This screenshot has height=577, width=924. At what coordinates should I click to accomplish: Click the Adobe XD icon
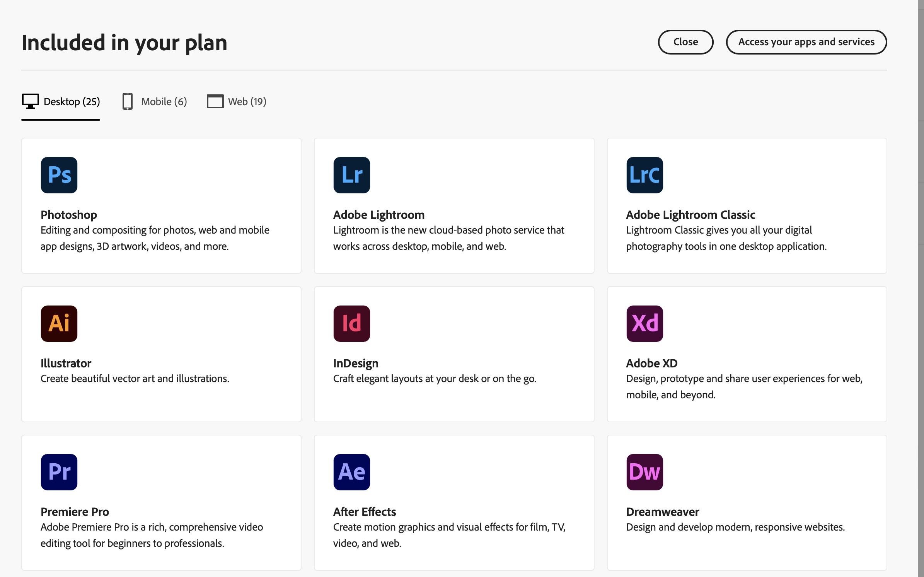(x=644, y=323)
